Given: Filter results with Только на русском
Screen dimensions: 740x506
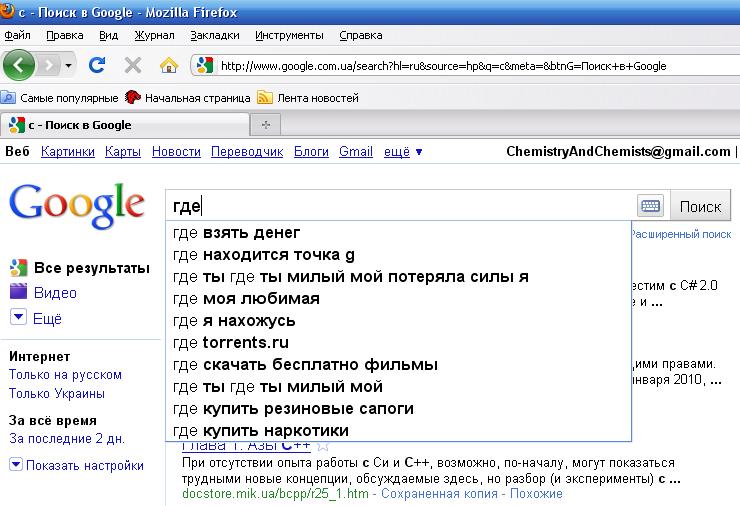Looking at the screenshot, I should click(x=65, y=375).
